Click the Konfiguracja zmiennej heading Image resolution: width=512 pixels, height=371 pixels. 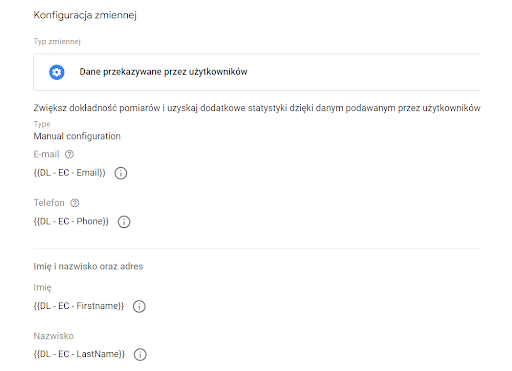tap(85, 15)
